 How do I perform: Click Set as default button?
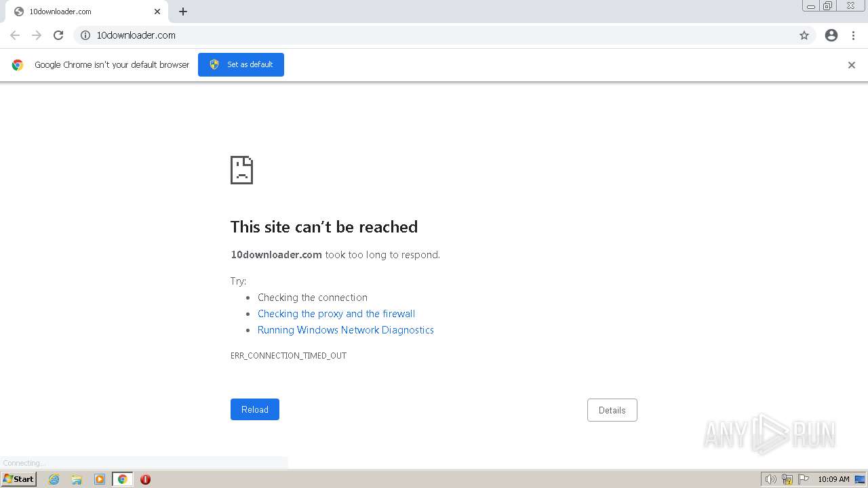(241, 64)
